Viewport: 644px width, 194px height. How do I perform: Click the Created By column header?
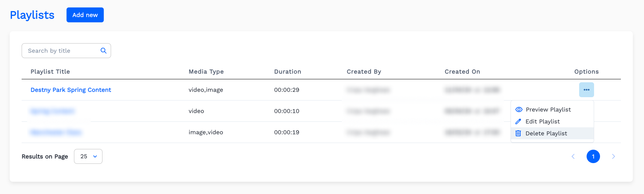coord(364,71)
